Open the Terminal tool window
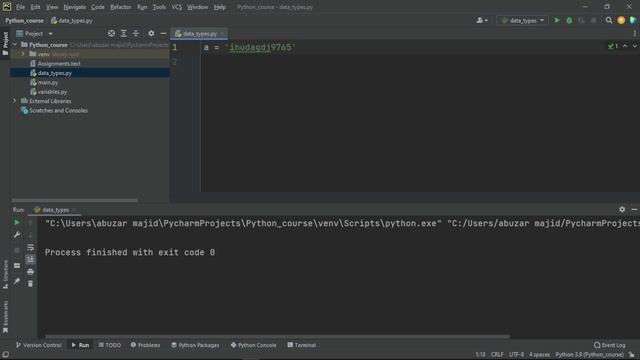Viewport: 640px width, 360px height. (302, 345)
